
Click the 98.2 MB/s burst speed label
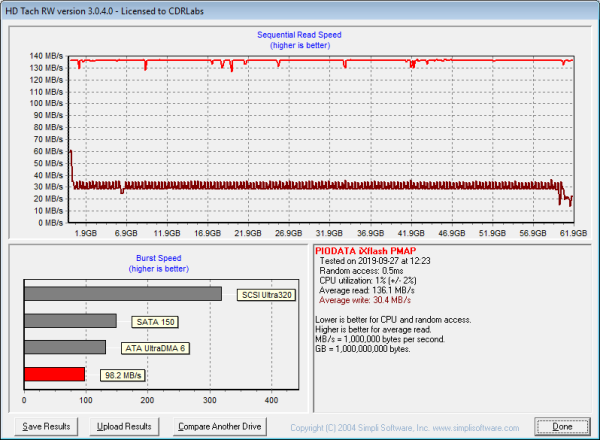click(x=123, y=375)
